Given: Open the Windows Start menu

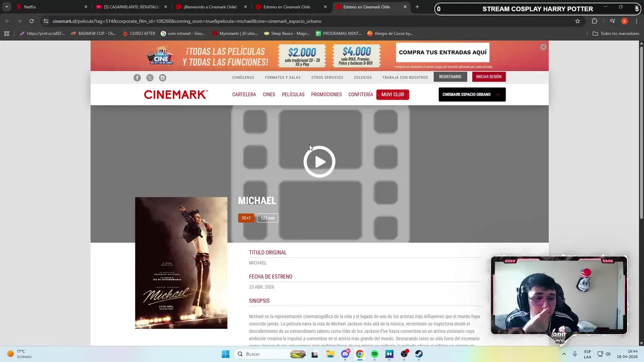Looking at the screenshot, I should pos(225,354).
